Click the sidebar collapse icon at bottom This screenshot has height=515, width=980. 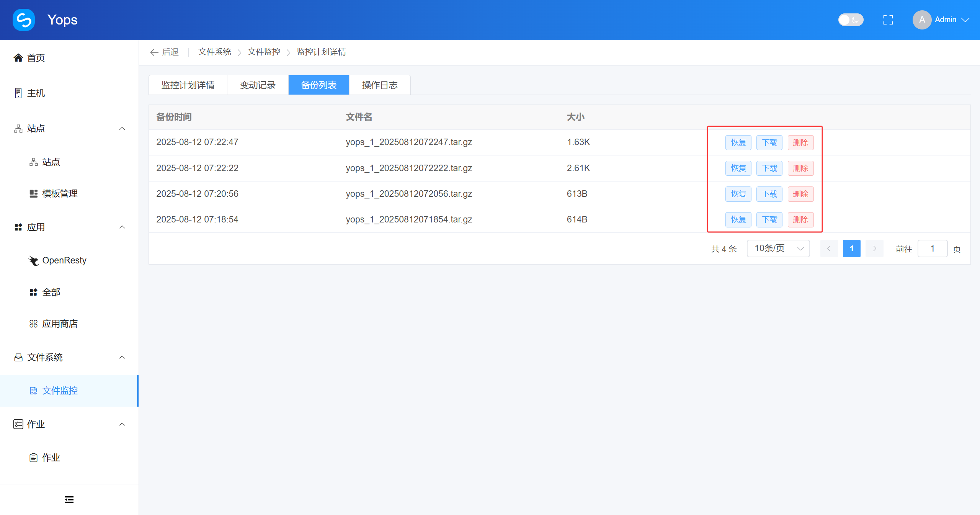pos(69,499)
